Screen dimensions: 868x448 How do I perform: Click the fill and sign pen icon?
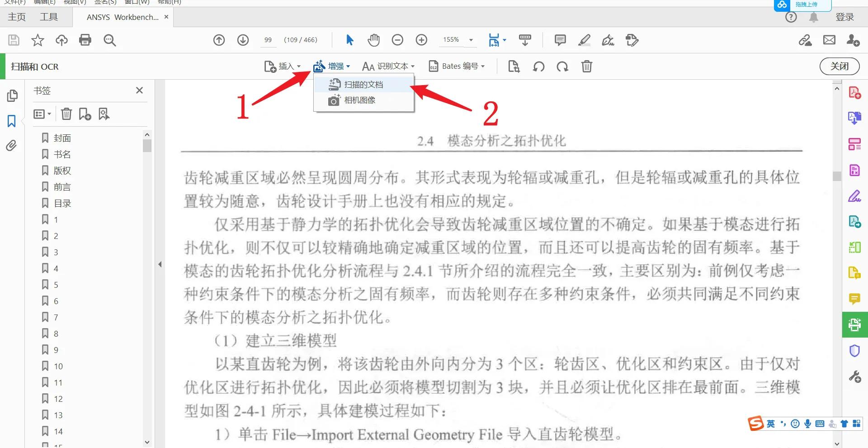click(608, 40)
